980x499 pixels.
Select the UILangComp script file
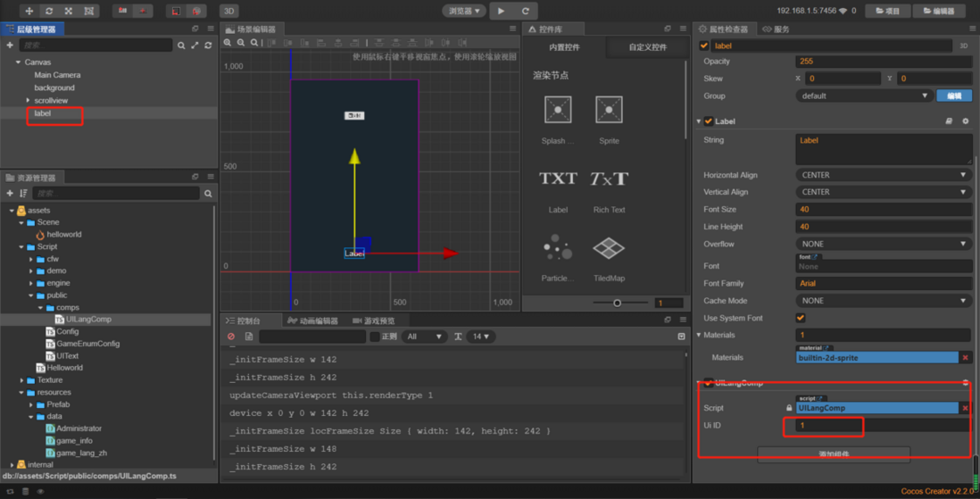[x=88, y=320]
